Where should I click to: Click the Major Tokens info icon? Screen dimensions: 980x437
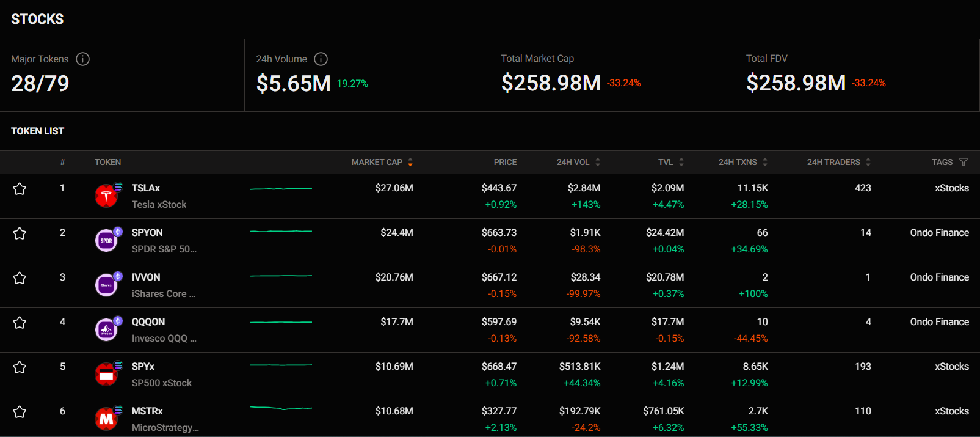[82, 59]
